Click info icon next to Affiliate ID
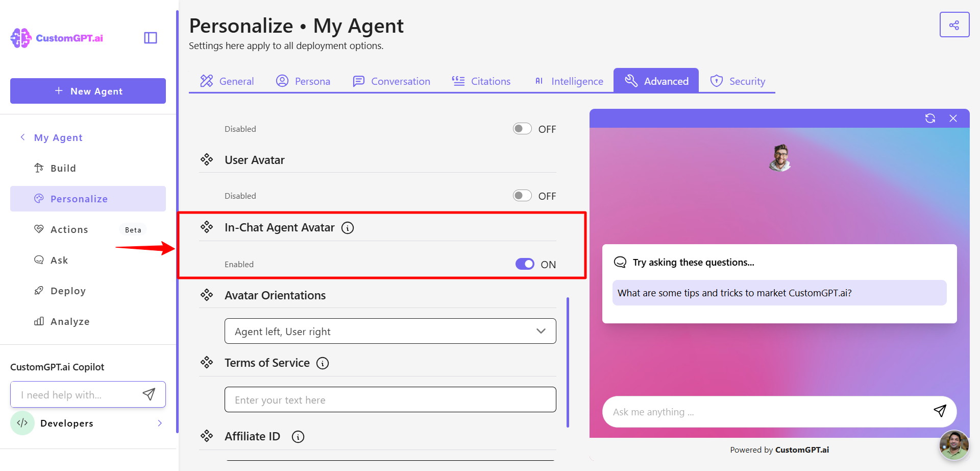 coord(298,437)
